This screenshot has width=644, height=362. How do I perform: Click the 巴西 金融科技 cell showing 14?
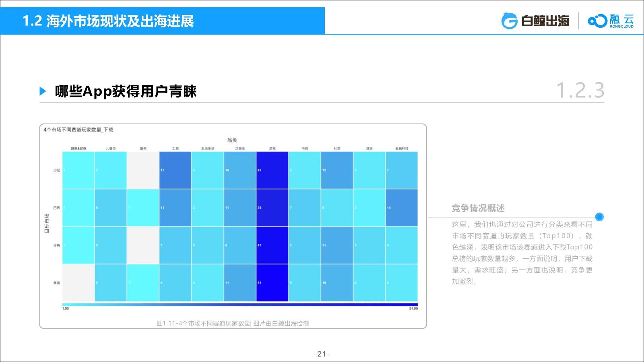[402, 208]
